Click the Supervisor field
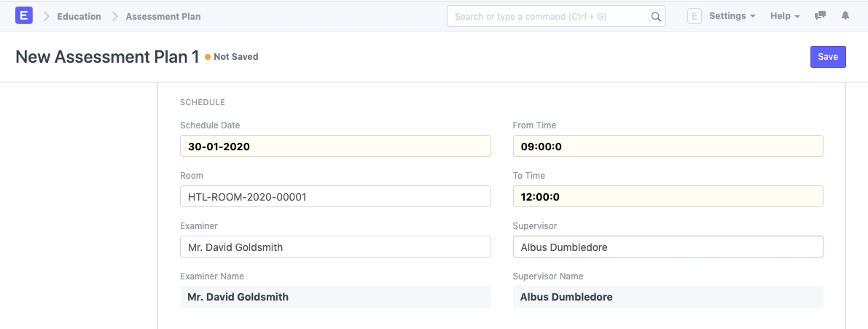 (668, 247)
